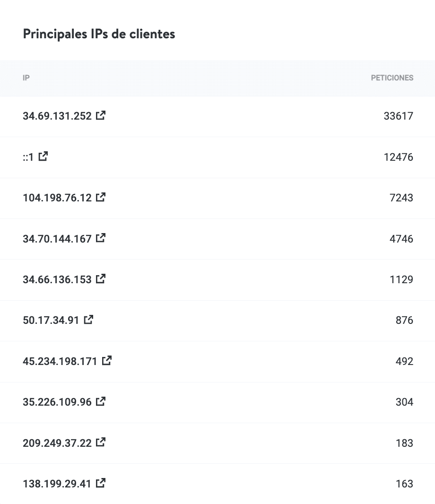
Task: Click external link icon beside 35.226.109.96
Action: [x=101, y=401]
